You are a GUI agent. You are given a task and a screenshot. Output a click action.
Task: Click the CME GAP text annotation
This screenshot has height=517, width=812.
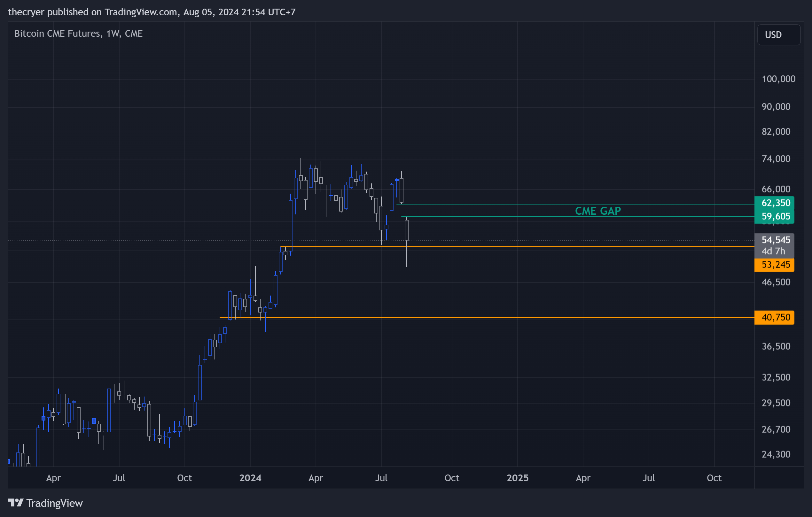point(597,211)
